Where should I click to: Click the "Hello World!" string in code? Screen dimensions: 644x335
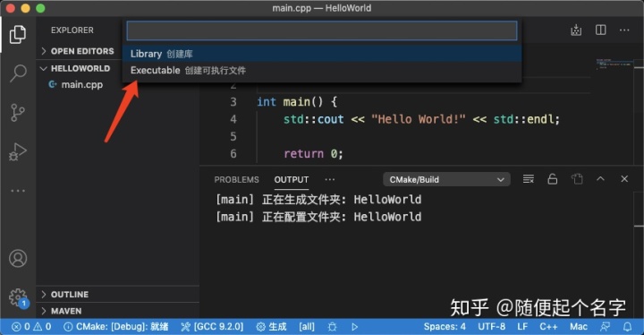point(418,119)
